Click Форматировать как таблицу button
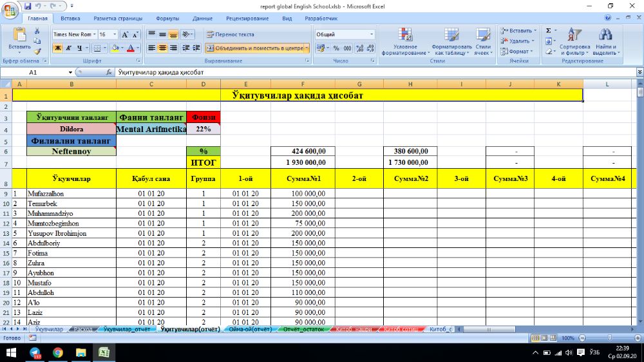The height and width of the screenshot is (362, 644). click(x=452, y=41)
